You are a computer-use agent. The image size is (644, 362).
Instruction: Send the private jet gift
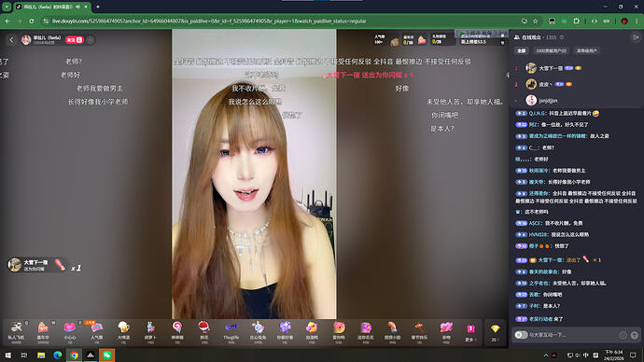click(16, 331)
